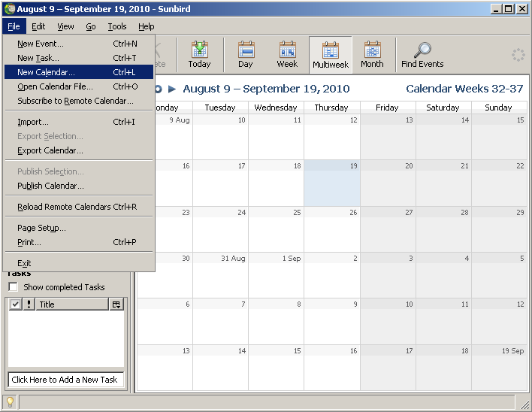Select Reload Remote Calendars entry
Viewport: 532px width, 412px height.
point(79,207)
